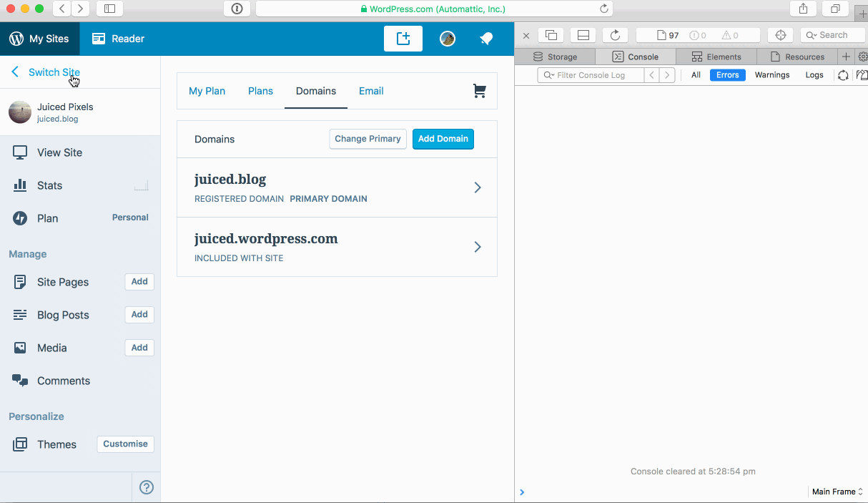Open the Safari share button
This screenshot has width=868, height=503.
coord(803,9)
